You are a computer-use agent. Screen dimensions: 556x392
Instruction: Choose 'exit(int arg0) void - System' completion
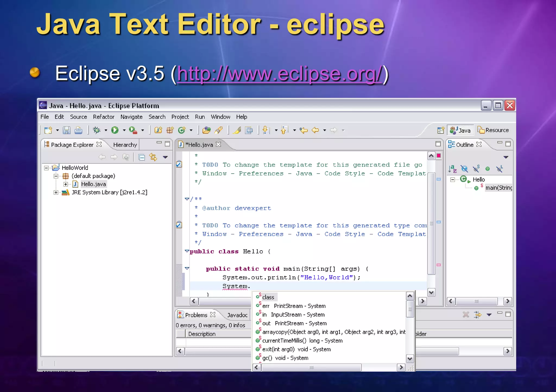tap(296, 349)
